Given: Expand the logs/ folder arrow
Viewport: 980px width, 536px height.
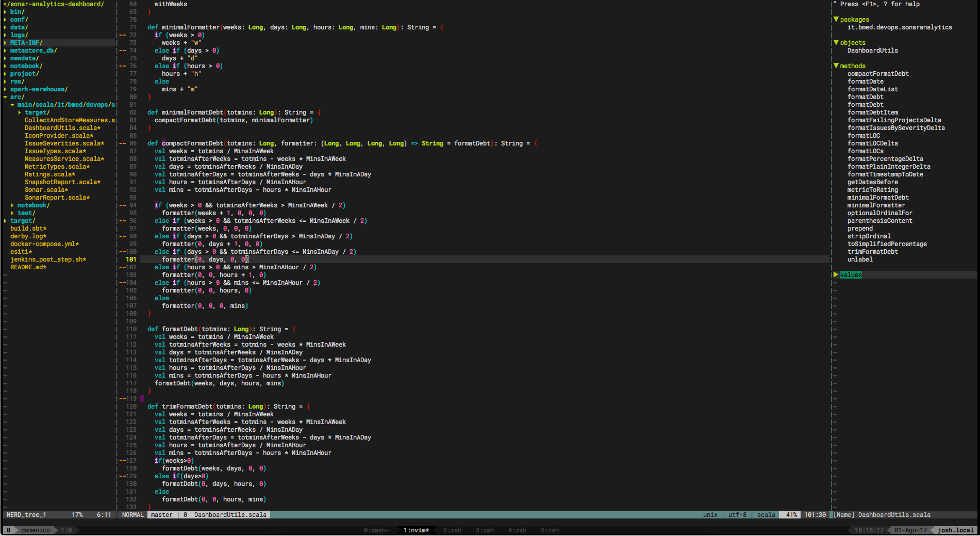Looking at the screenshot, I should (x=5, y=35).
